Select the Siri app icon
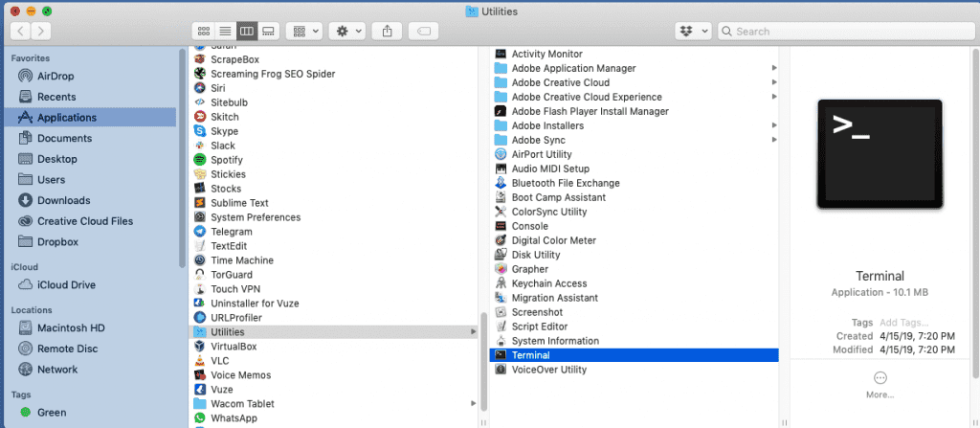The height and width of the screenshot is (428, 980). coord(200,88)
